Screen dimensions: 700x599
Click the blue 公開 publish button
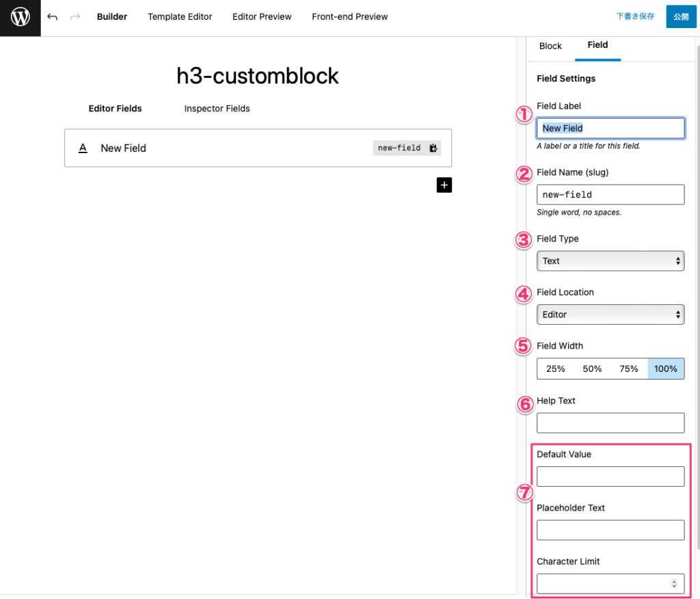680,16
